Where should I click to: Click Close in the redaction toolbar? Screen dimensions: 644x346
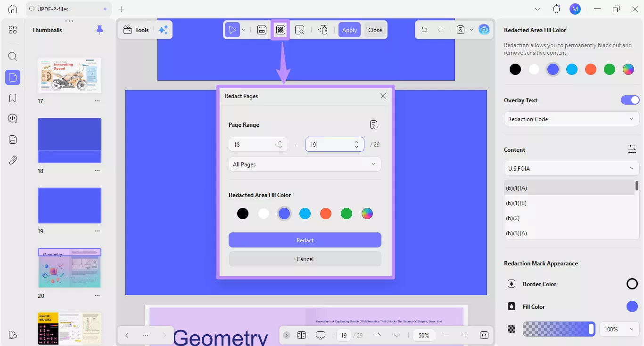coord(375,30)
